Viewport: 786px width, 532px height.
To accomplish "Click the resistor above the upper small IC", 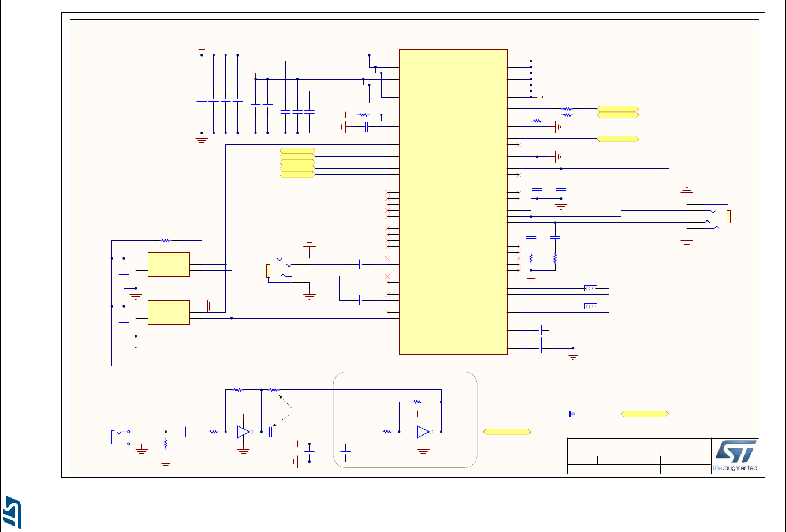I will [x=166, y=239].
